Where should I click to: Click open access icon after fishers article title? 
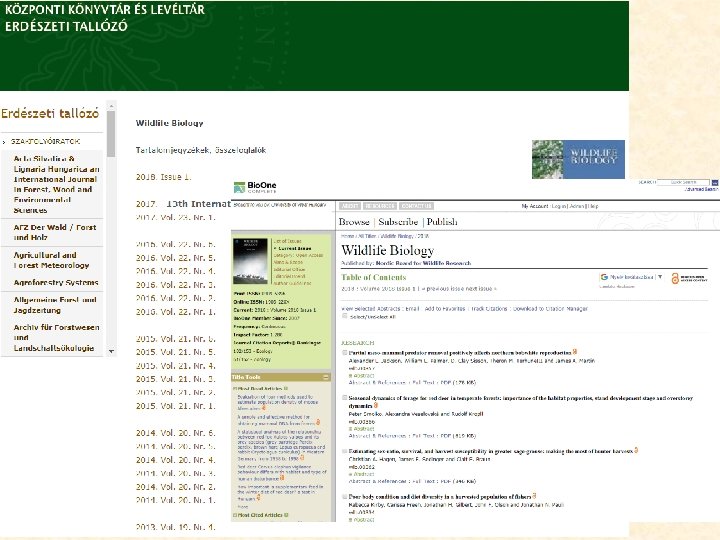(534, 496)
